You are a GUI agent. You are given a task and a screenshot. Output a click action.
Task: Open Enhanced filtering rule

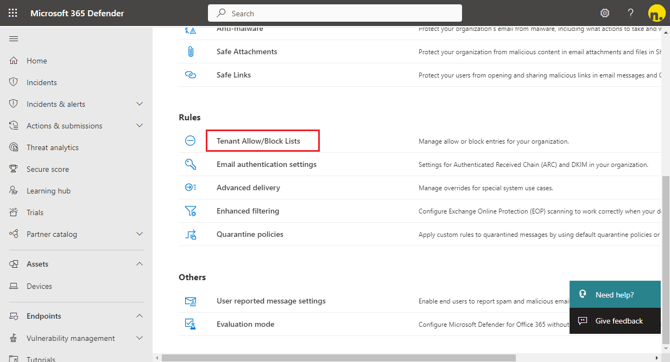click(247, 211)
